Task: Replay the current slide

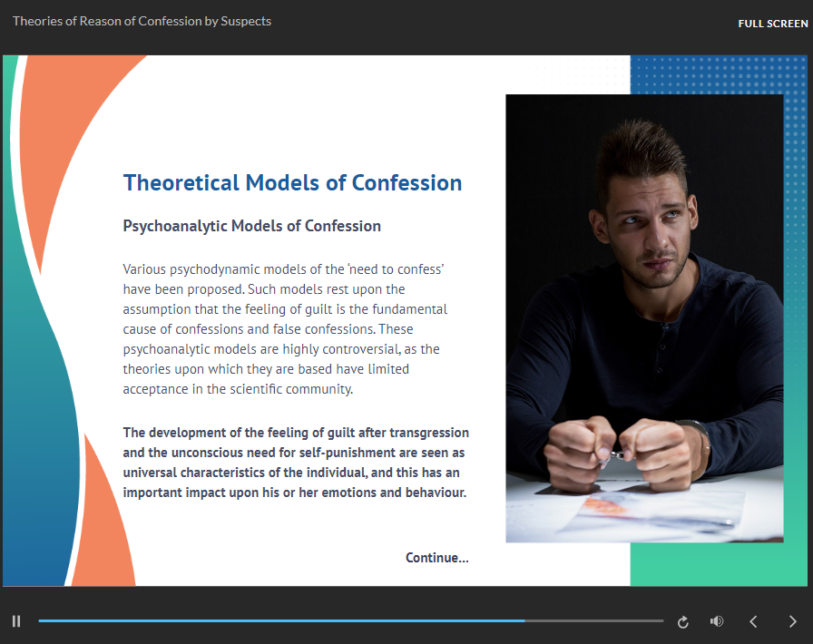Action: pos(683,621)
